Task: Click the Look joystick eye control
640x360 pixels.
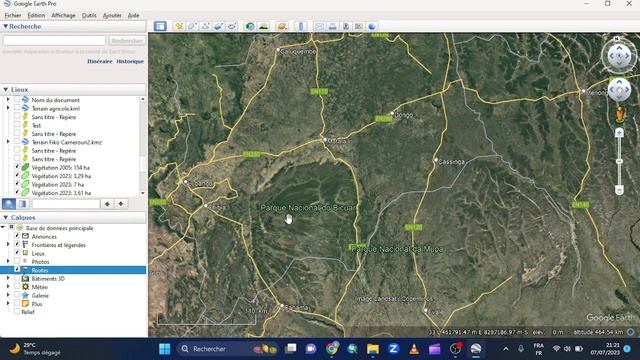Action: (619, 56)
